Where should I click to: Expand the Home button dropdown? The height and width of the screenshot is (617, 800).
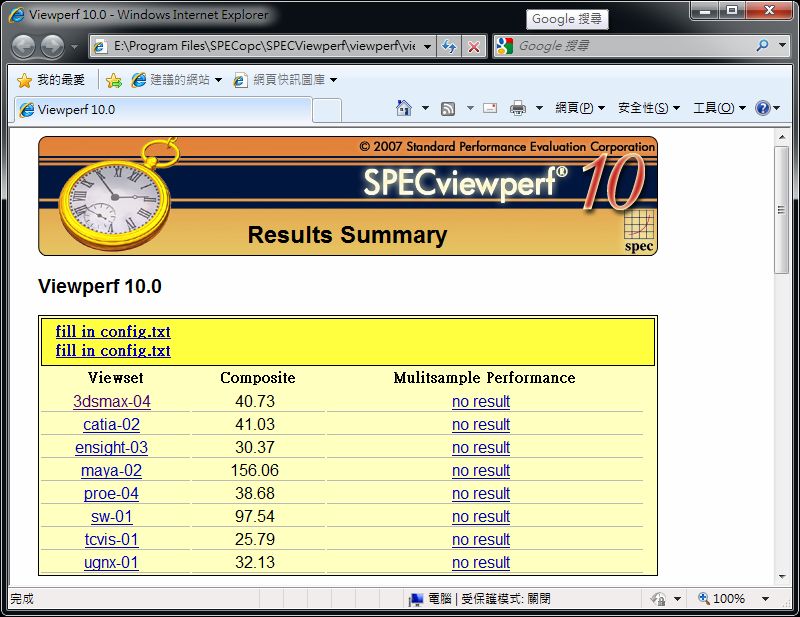click(x=425, y=108)
